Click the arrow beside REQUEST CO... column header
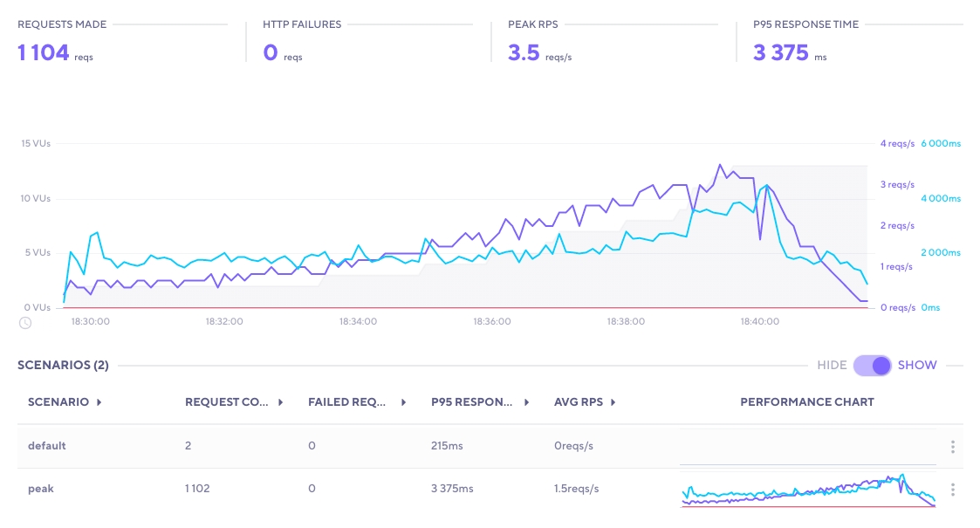Image resolution: width=980 pixels, height=528 pixels. click(280, 402)
